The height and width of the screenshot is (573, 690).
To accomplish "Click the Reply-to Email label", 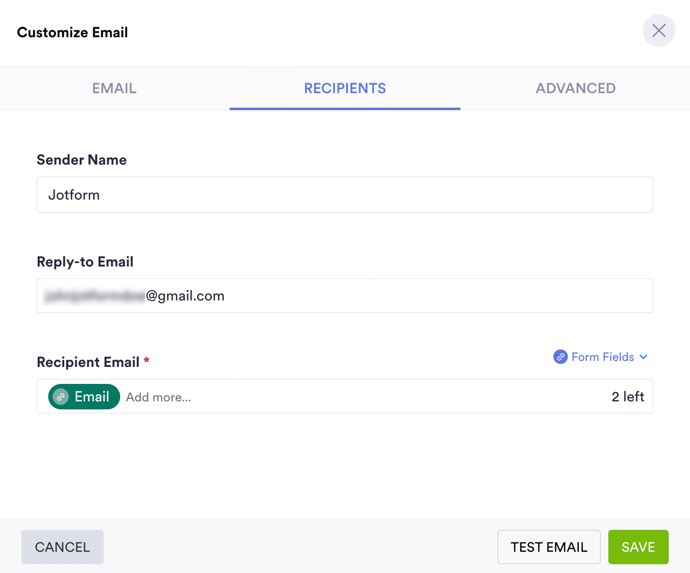I will pyautogui.click(x=85, y=262).
